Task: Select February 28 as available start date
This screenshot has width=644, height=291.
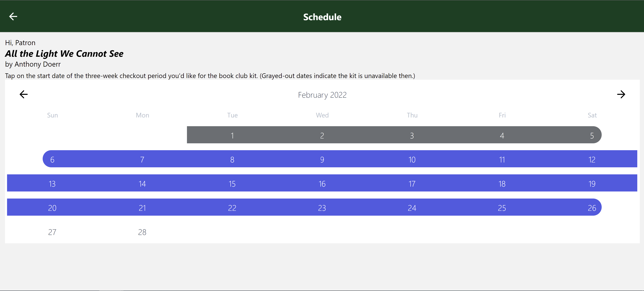Action: tap(142, 232)
